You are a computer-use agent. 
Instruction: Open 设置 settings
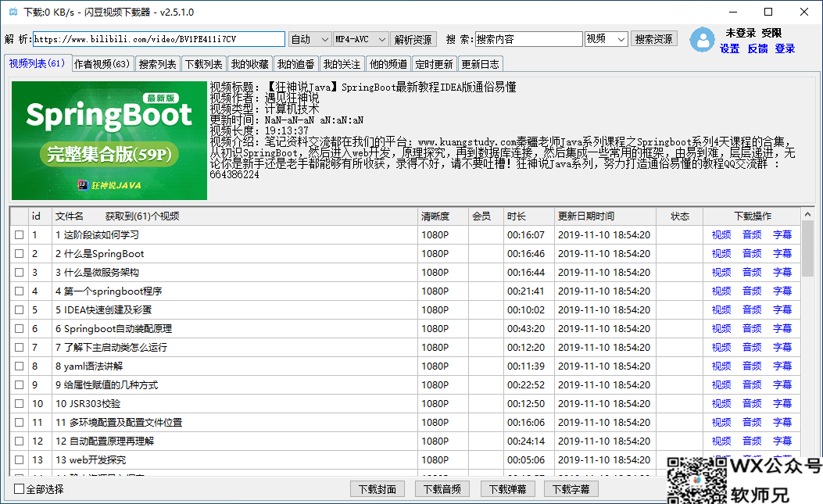(x=730, y=48)
